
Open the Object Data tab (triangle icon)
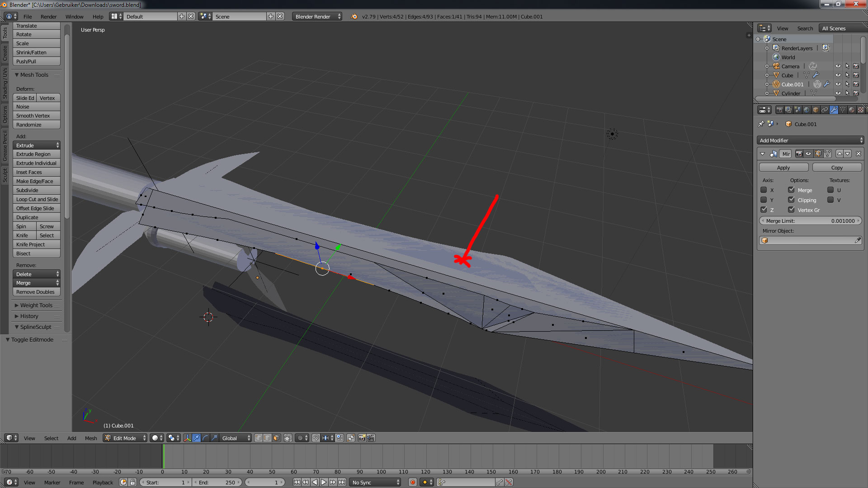pos(843,110)
